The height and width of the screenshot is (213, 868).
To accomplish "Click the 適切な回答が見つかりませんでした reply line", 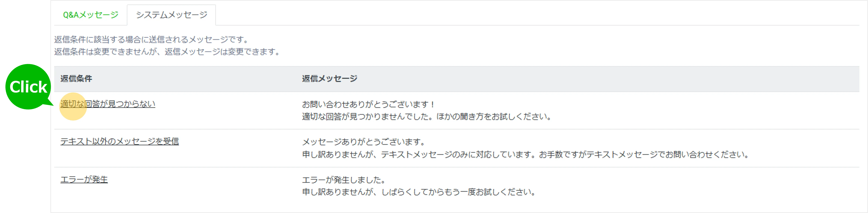I will pos(427,117).
